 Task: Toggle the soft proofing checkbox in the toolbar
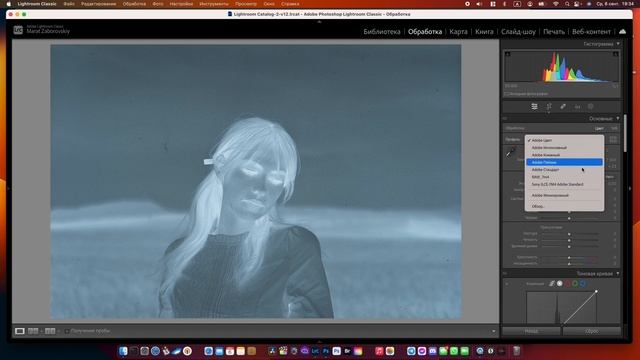point(67,331)
